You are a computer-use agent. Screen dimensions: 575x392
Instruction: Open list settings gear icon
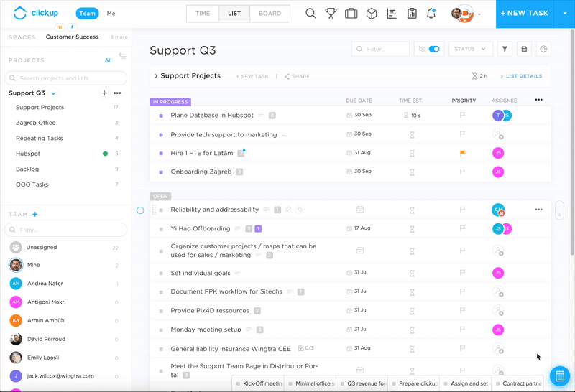click(543, 49)
